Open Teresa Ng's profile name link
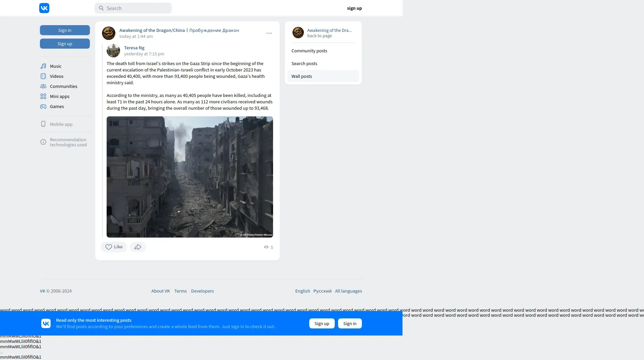Screen dimensions: 644x360 tap(134, 48)
